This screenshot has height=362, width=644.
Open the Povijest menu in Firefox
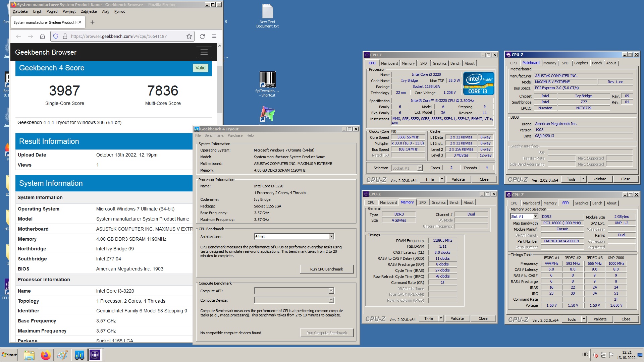click(x=69, y=11)
